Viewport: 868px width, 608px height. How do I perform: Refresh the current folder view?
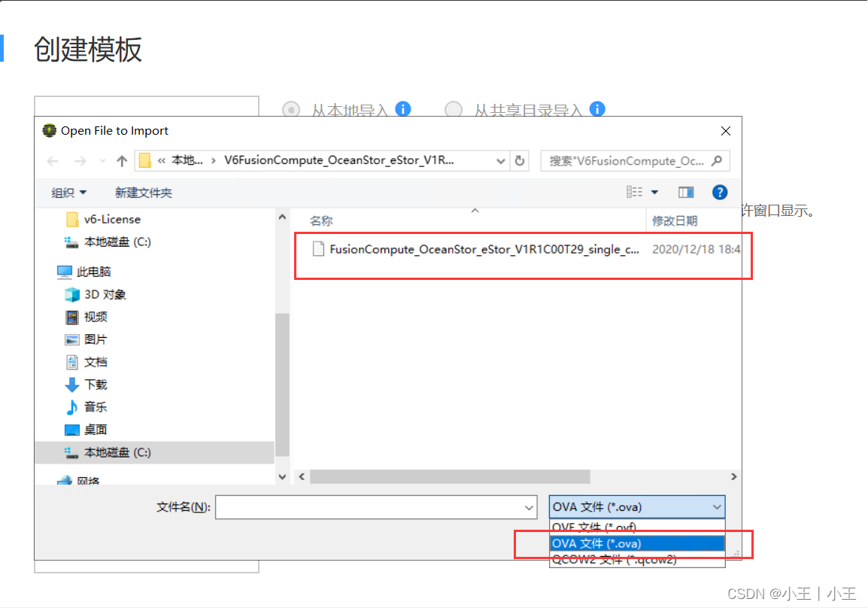tap(519, 160)
